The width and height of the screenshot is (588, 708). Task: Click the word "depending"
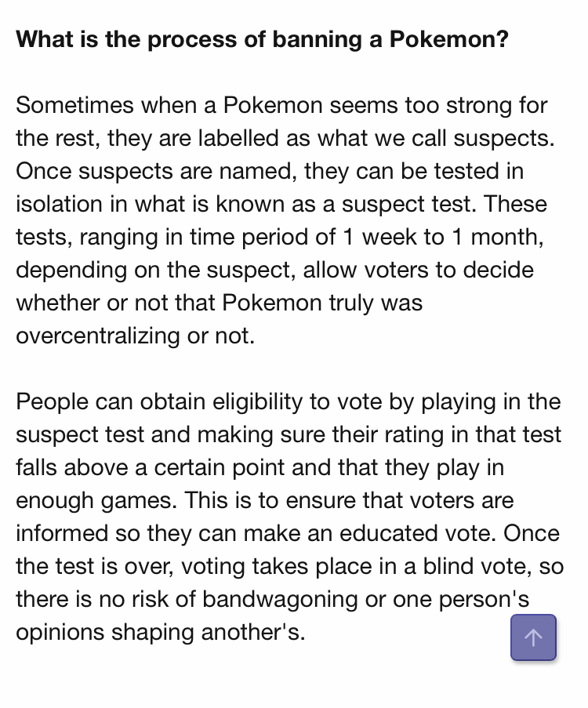coord(71,270)
